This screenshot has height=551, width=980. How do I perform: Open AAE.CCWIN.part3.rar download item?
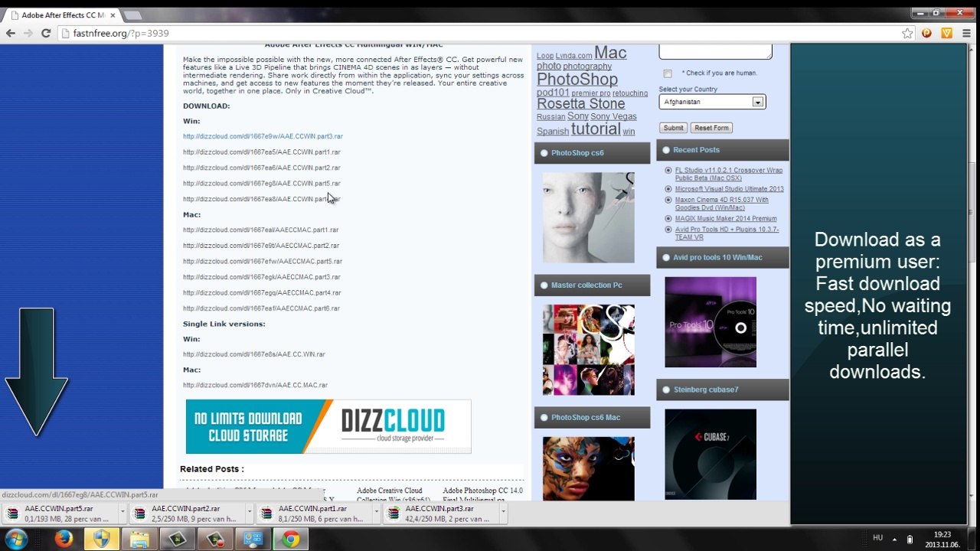[x=442, y=514]
